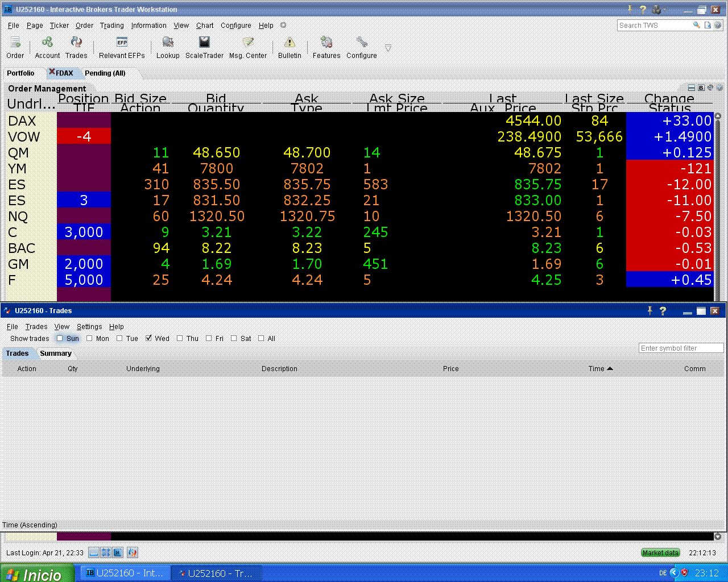This screenshot has height=582, width=728.
Task: Click the round icon at Order Management header's right end
Action: [719, 88]
